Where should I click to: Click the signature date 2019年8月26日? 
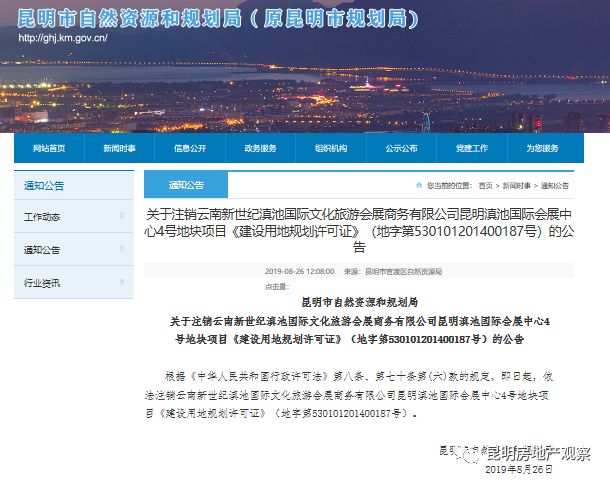pos(519,469)
